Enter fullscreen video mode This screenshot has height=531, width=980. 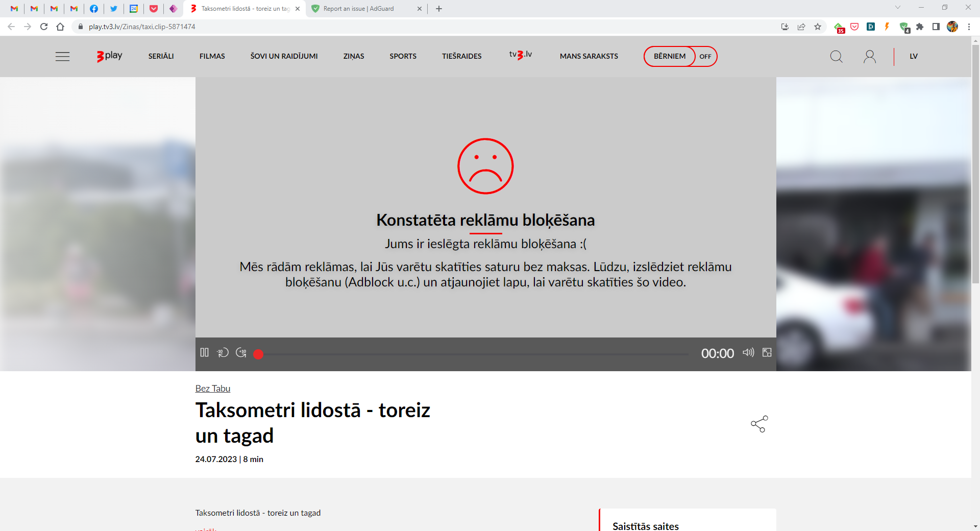767,352
